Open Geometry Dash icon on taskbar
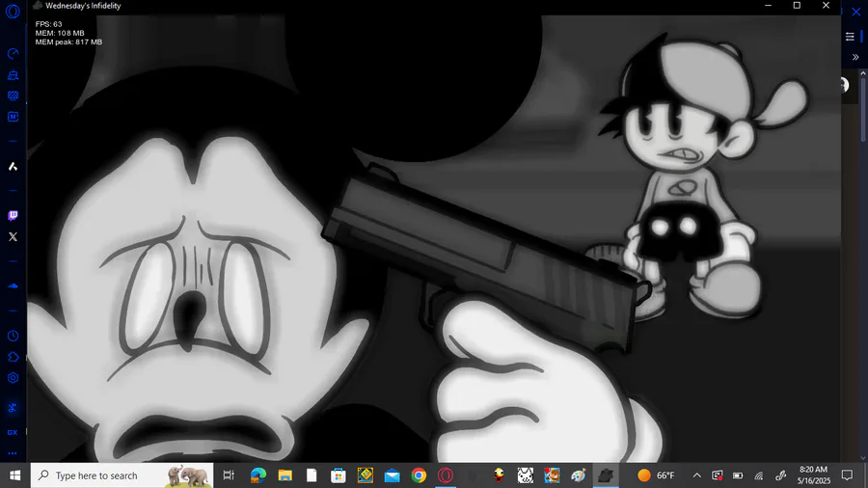 366,475
